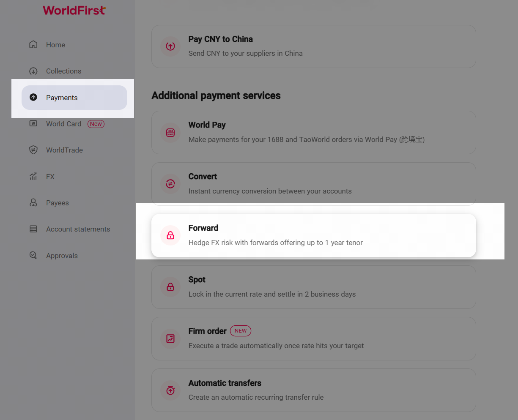
Task: Click the Account statements table icon
Action: 33,229
